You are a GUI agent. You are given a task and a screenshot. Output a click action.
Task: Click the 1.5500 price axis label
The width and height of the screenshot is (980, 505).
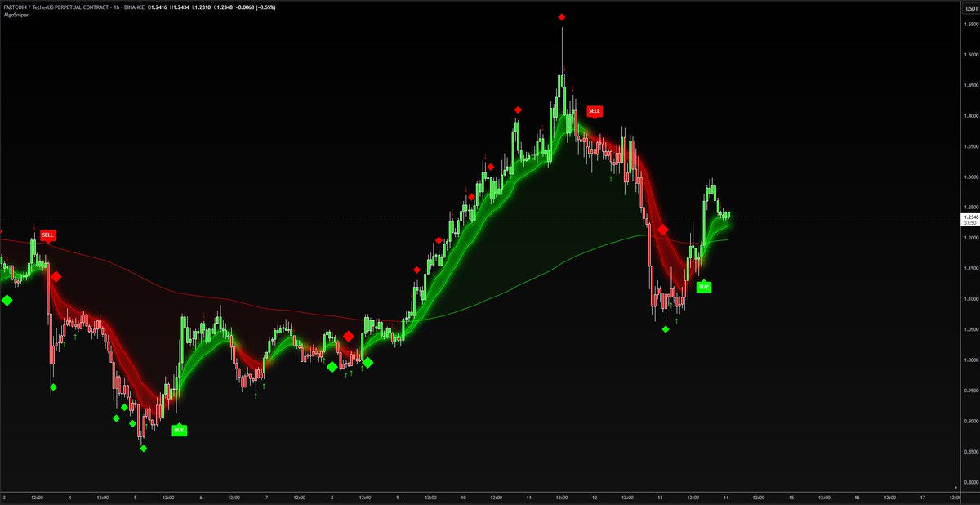coord(970,24)
